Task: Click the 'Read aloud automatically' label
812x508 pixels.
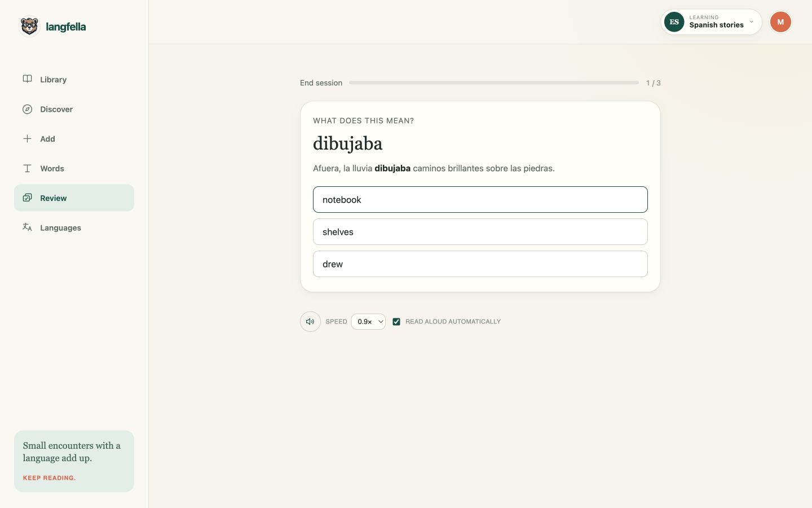Action: [453, 322]
